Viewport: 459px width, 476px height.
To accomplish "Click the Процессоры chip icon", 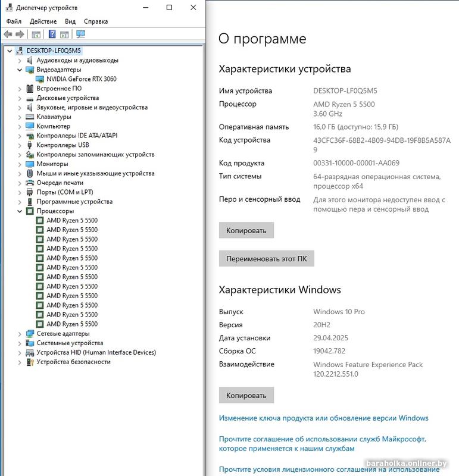I will 30,211.
